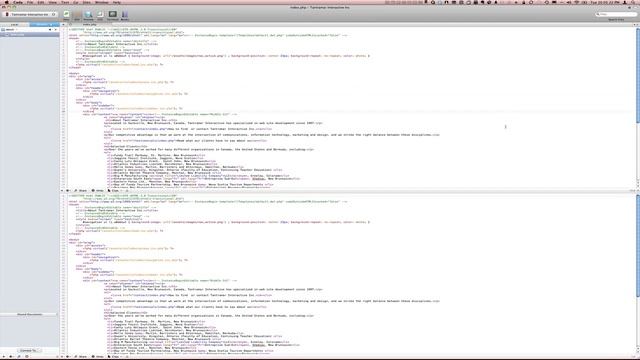Open the Help menu
Image resolution: width=640 pixels, height=360 pixels.
tap(117, 2)
